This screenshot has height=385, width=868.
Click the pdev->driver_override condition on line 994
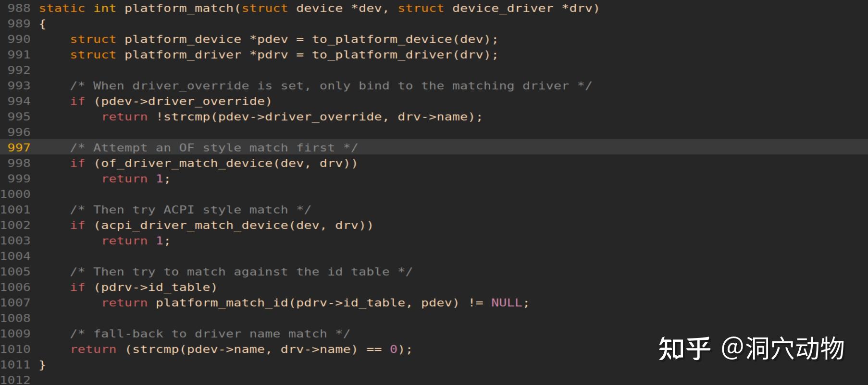click(x=183, y=101)
